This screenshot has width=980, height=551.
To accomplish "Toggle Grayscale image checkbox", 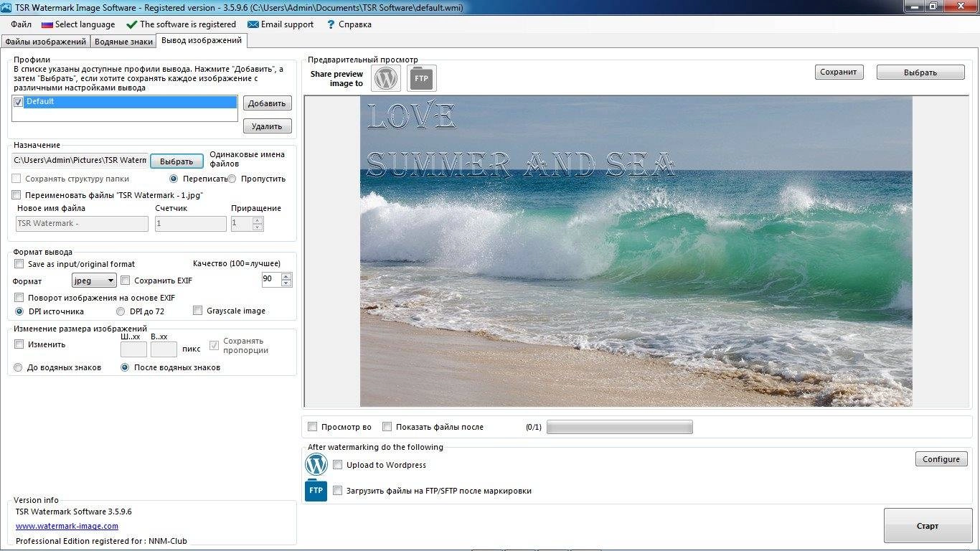I will click(x=198, y=311).
